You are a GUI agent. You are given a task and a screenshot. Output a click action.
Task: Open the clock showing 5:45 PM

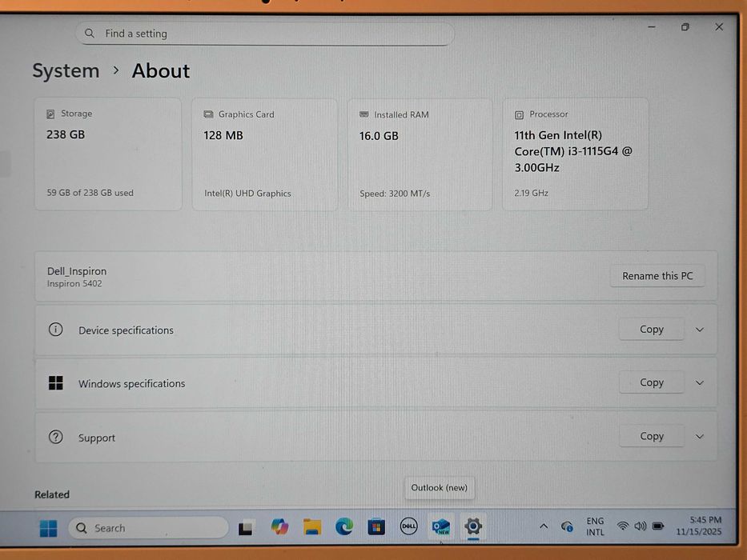click(698, 526)
